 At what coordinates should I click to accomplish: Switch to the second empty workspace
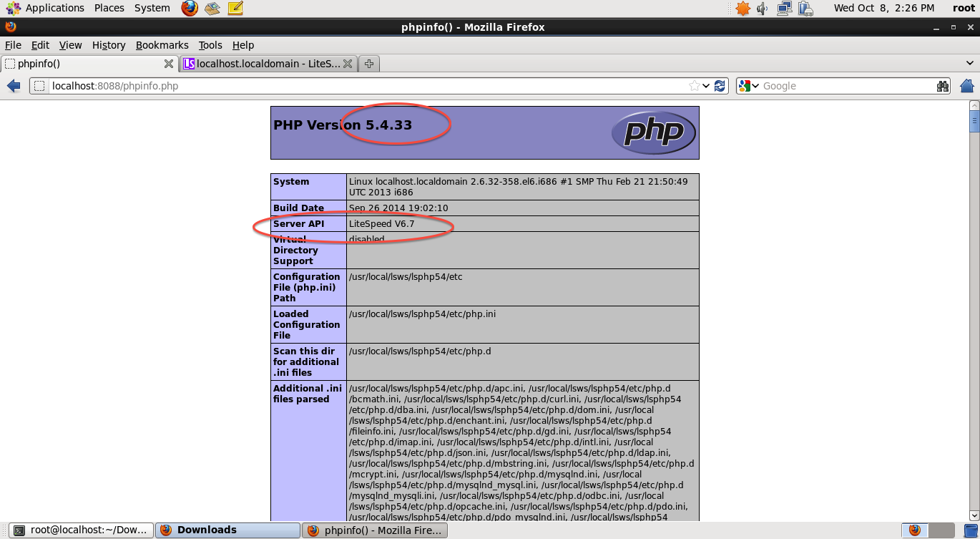tap(941, 530)
